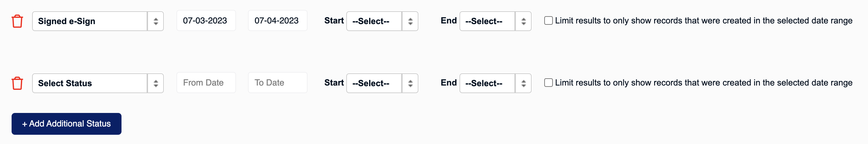Viewport: 868px width, 144px height.
Task: Enable limit results checkbox in Signed e-Sign row
Action: 548,20
